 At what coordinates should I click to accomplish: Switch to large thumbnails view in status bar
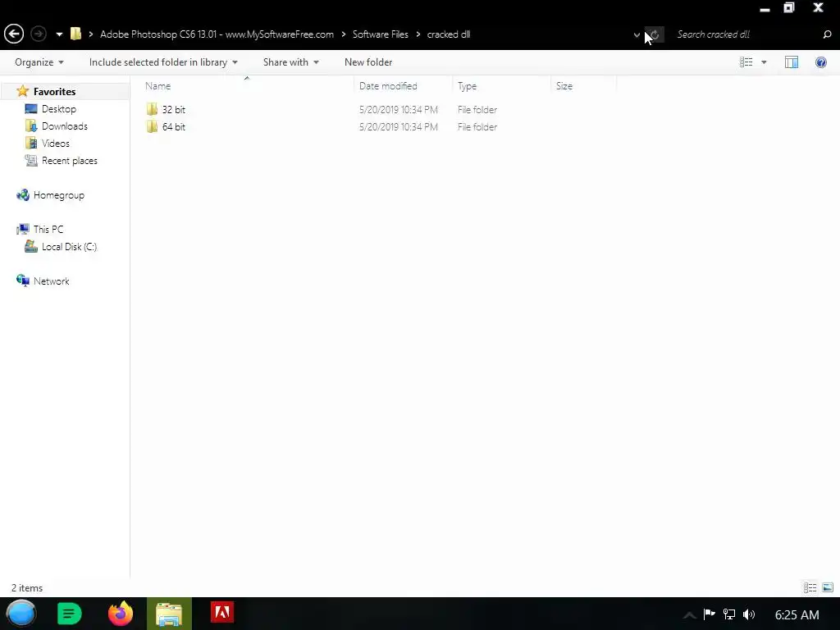point(828,587)
